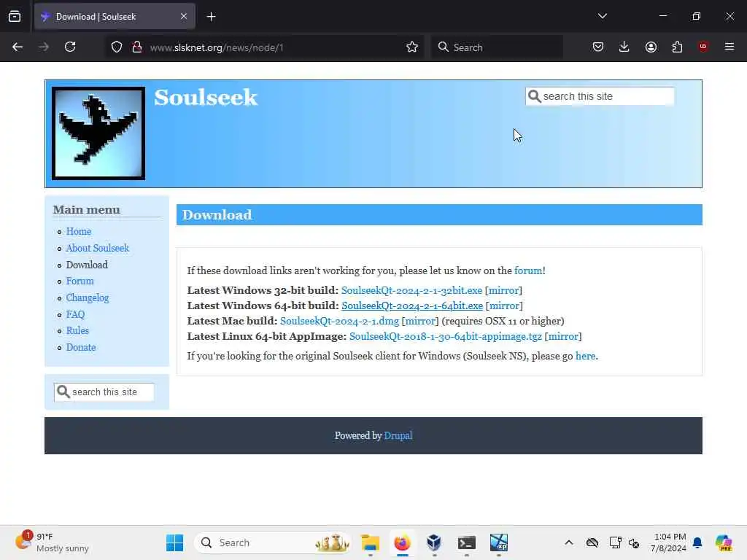This screenshot has height=560, width=747.
Task: Open Changelog in the Main menu
Action: (88, 297)
